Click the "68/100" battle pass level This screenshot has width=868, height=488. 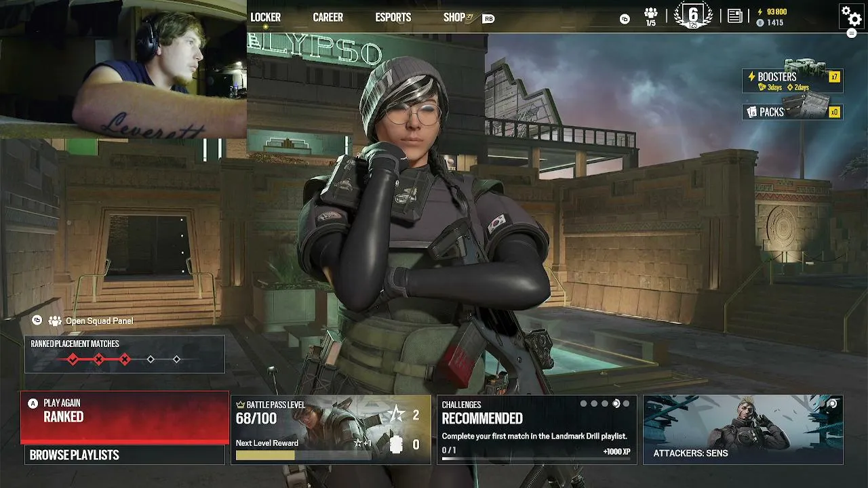click(256, 418)
